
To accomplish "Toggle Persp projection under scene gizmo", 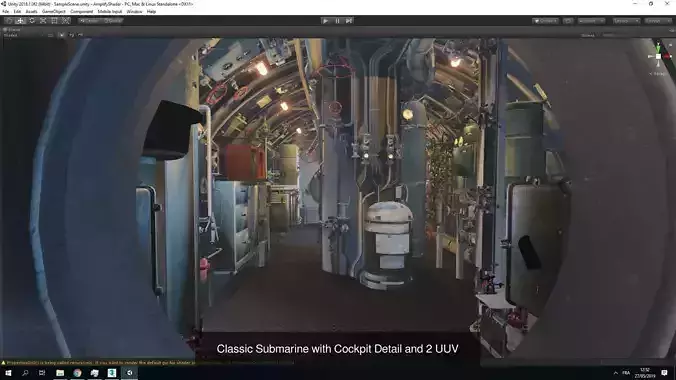I will [657, 74].
